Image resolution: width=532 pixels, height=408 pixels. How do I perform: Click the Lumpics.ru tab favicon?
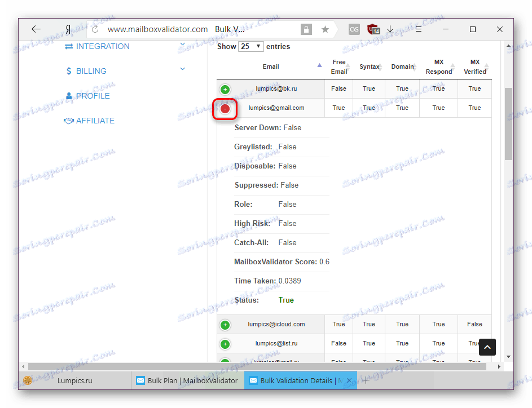tap(28, 380)
